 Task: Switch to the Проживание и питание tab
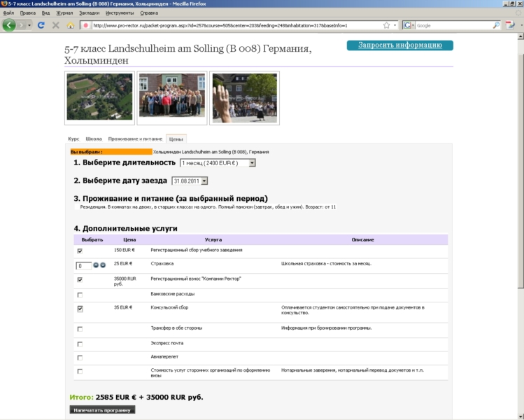135,139
